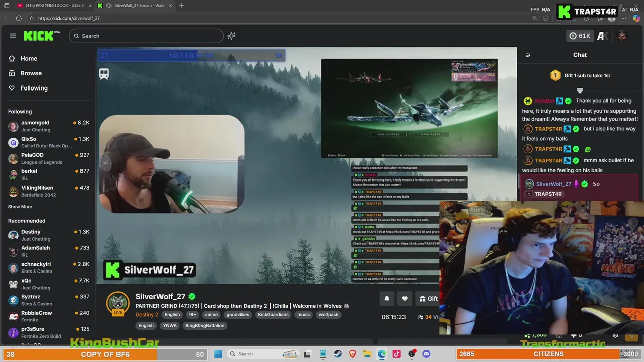This screenshot has height=362, width=644.
Task: Open the Destiny 2 category link
Action: click(x=147, y=315)
